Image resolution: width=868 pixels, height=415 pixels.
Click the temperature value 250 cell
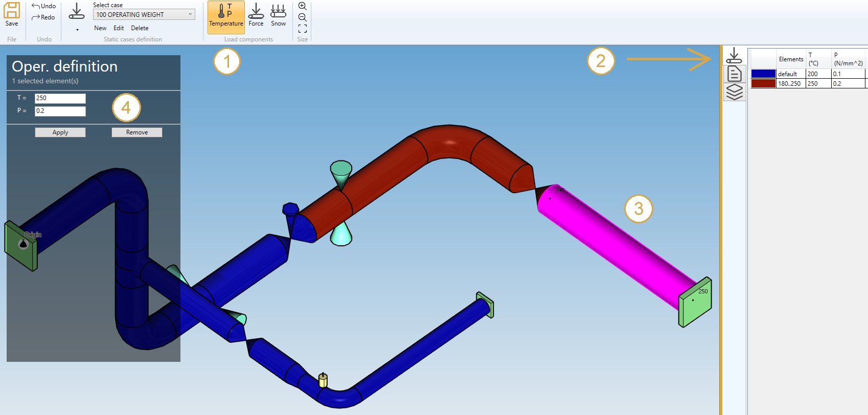[x=818, y=83]
